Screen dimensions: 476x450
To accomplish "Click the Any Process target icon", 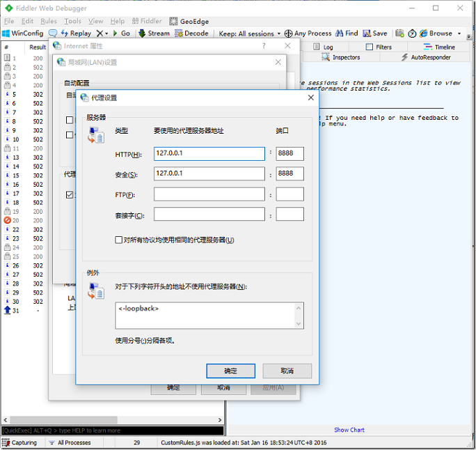I will click(x=288, y=33).
